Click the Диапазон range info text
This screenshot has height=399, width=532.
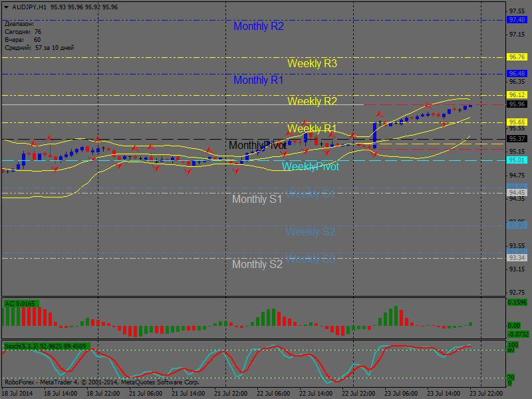tap(19, 23)
